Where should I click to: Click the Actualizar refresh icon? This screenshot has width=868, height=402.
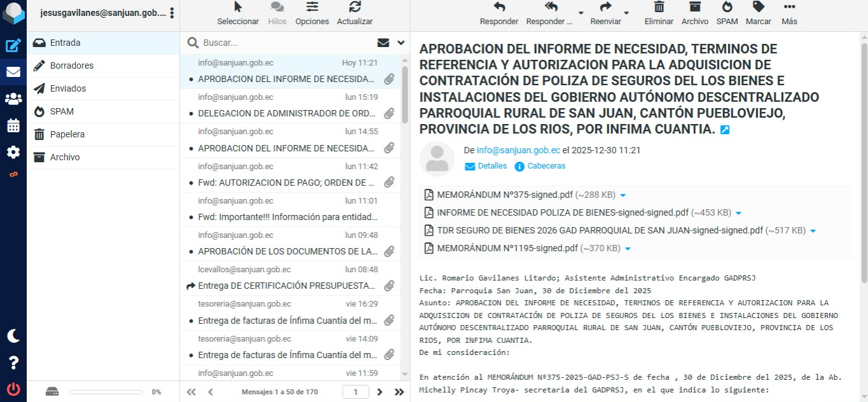click(355, 13)
